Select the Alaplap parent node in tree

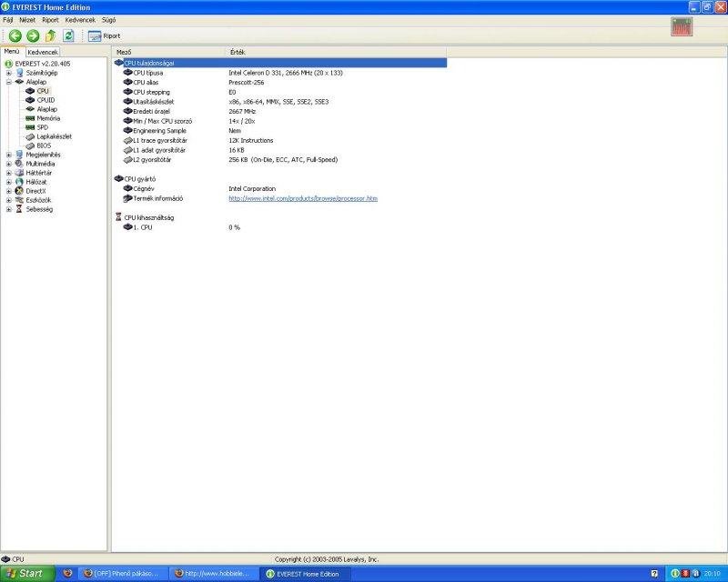(36, 82)
